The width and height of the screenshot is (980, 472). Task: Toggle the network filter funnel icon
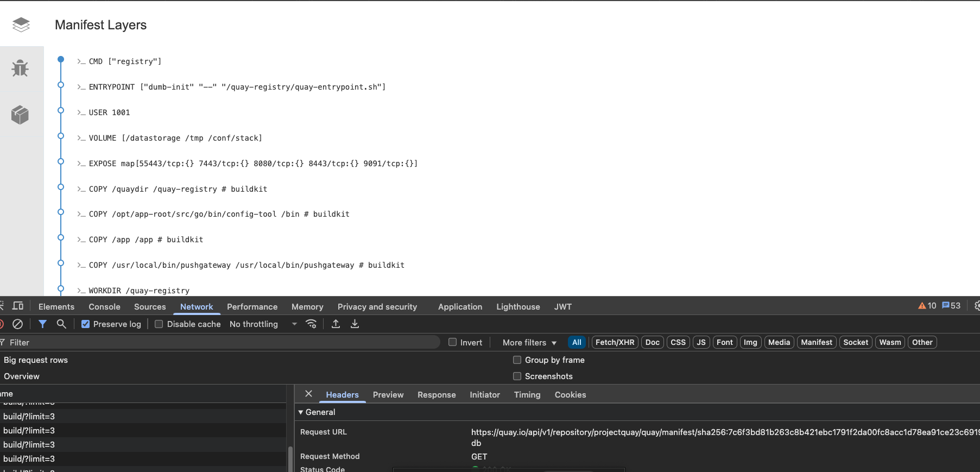click(42, 324)
